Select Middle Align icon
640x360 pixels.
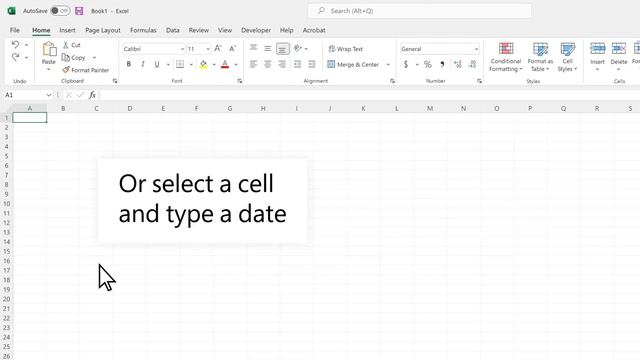pyautogui.click(x=268, y=48)
